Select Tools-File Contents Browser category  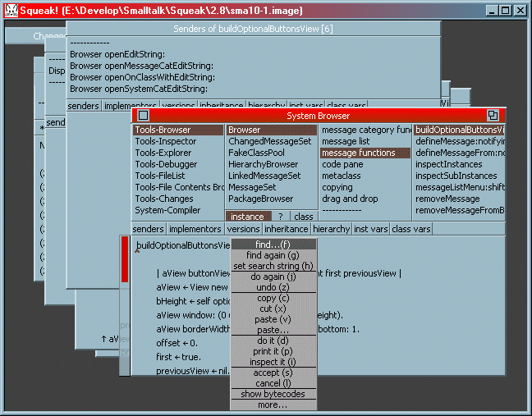(178, 187)
